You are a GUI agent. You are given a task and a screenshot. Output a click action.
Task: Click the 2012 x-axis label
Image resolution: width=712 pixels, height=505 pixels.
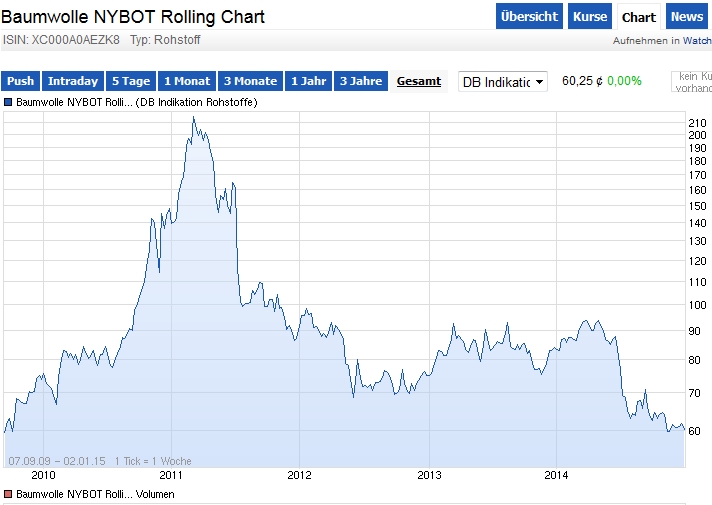(x=299, y=475)
